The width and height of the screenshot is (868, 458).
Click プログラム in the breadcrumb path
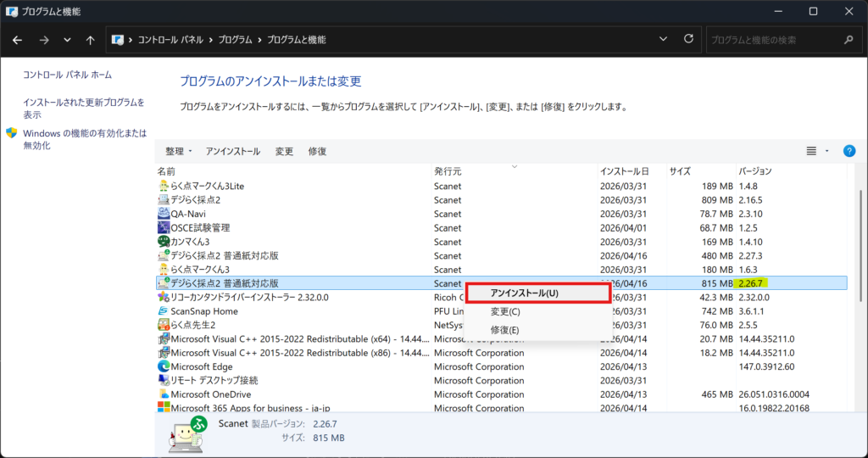(236, 40)
